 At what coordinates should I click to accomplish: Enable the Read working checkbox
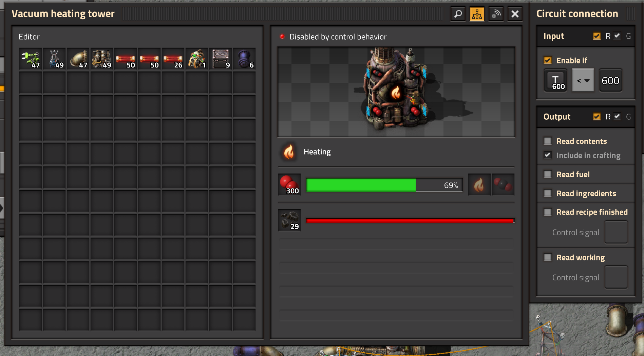(x=548, y=258)
